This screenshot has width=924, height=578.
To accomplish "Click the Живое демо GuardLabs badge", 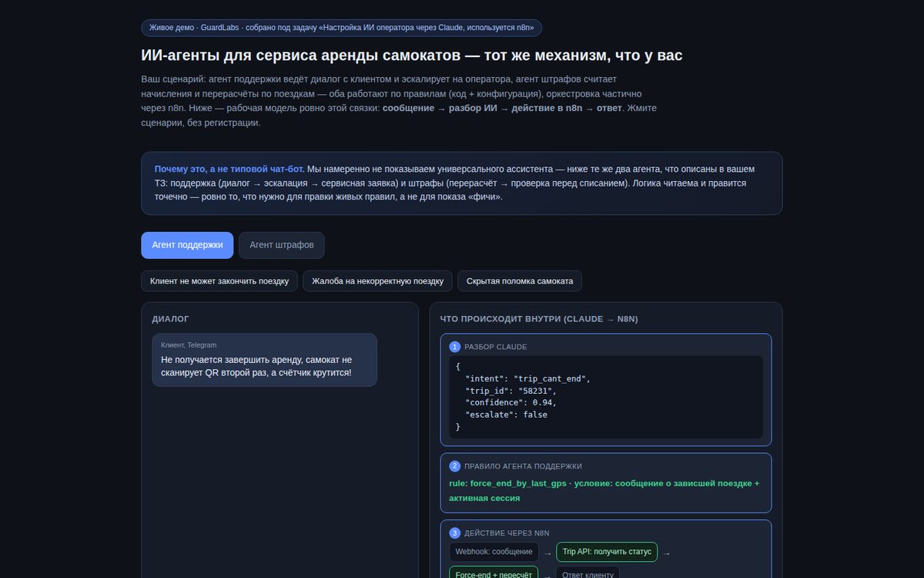I will coord(341,28).
